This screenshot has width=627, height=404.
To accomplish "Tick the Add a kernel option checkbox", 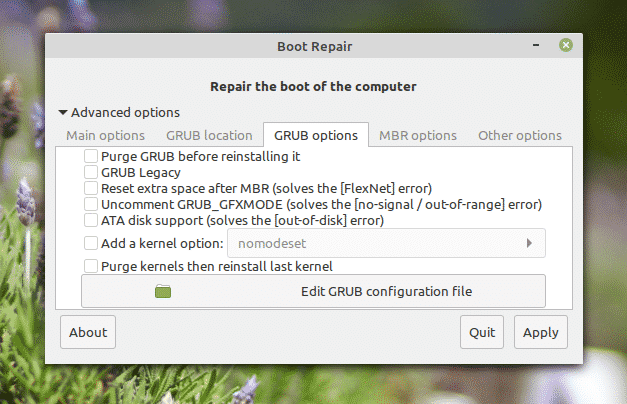I will pyautogui.click(x=91, y=243).
